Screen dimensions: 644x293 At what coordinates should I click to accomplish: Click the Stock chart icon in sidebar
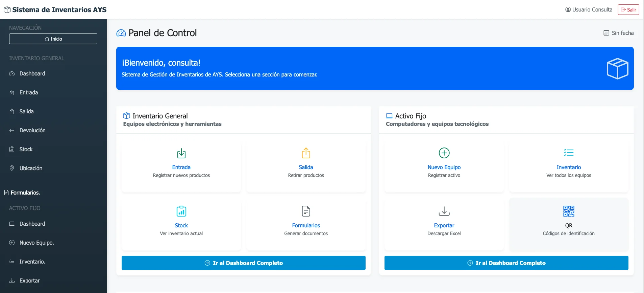12,149
